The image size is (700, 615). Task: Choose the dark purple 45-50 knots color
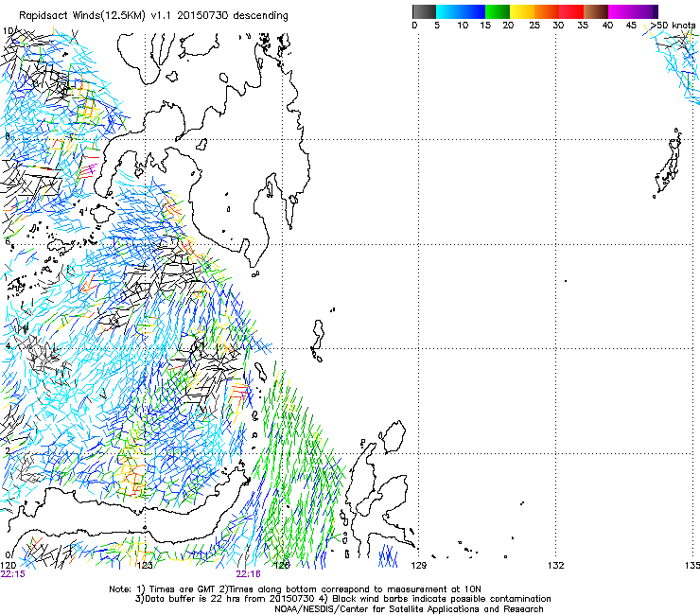point(645,11)
